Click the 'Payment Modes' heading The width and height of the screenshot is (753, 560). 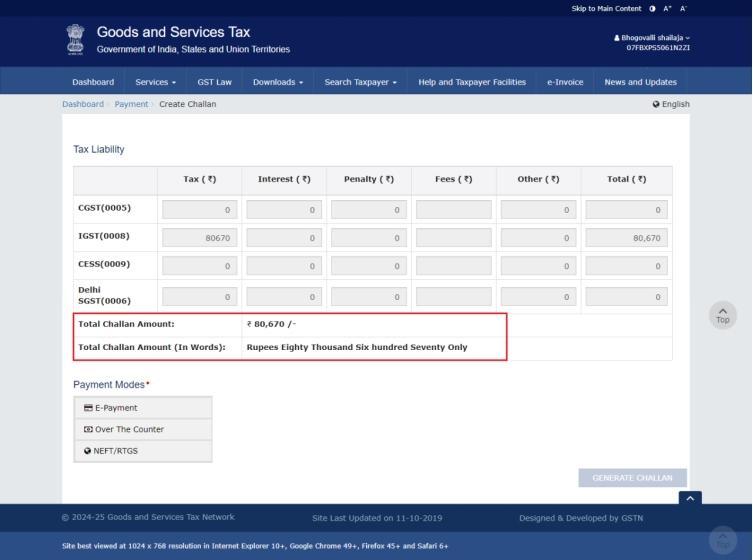click(x=109, y=385)
